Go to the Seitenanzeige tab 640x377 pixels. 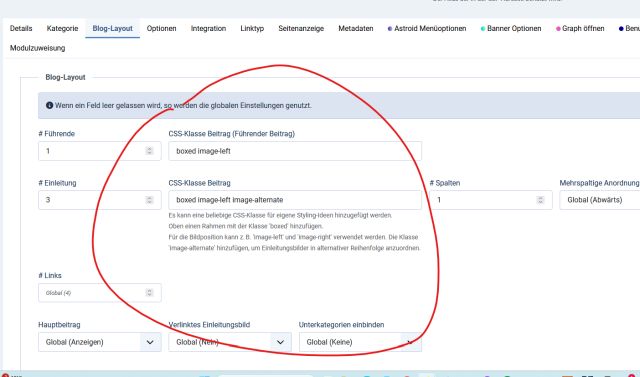[301, 29]
